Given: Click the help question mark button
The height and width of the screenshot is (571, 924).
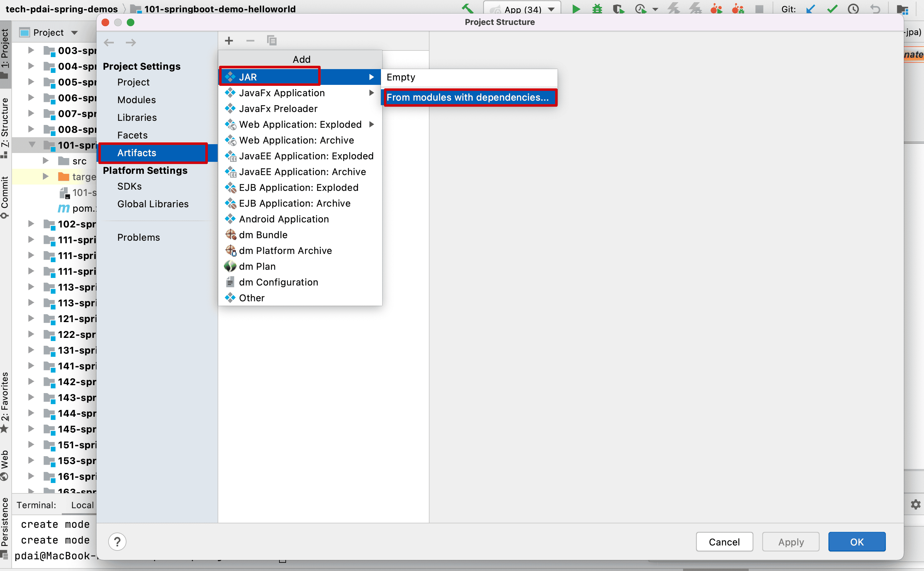Looking at the screenshot, I should pos(117,542).
